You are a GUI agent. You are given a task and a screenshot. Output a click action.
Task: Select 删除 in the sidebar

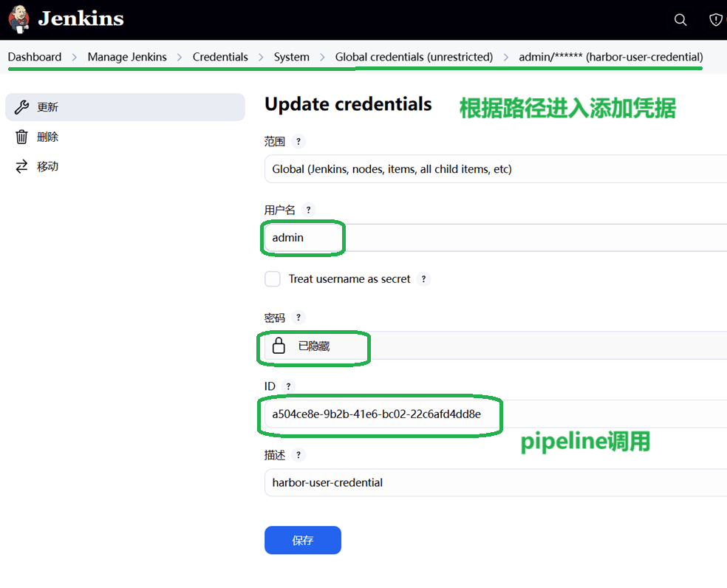[125, 137]
